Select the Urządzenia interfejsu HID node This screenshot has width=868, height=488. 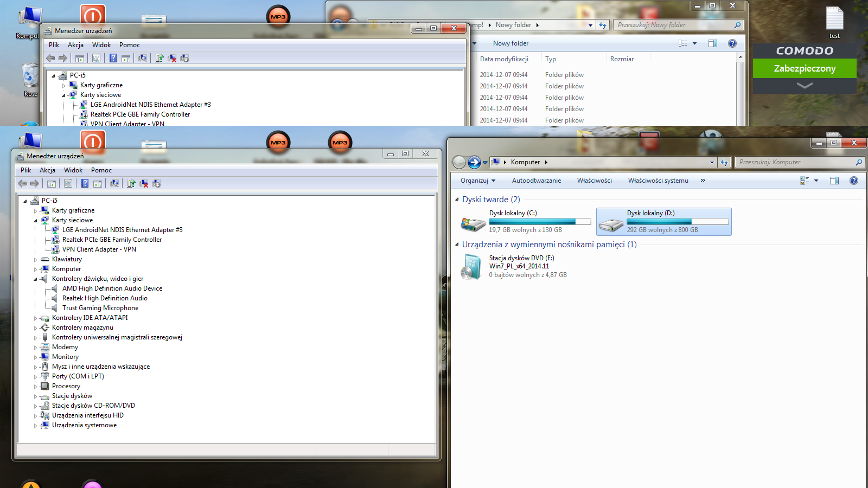88,415
